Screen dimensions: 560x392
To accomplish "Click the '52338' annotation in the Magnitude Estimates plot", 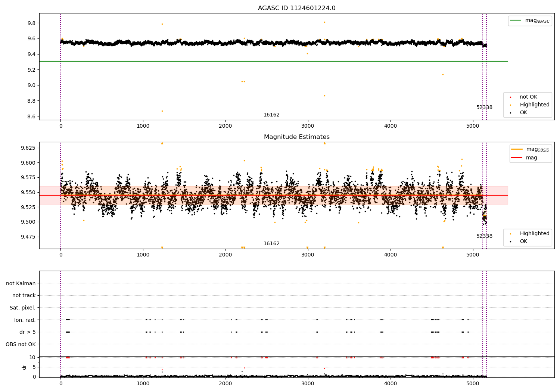I will click(x=484, y=236).
